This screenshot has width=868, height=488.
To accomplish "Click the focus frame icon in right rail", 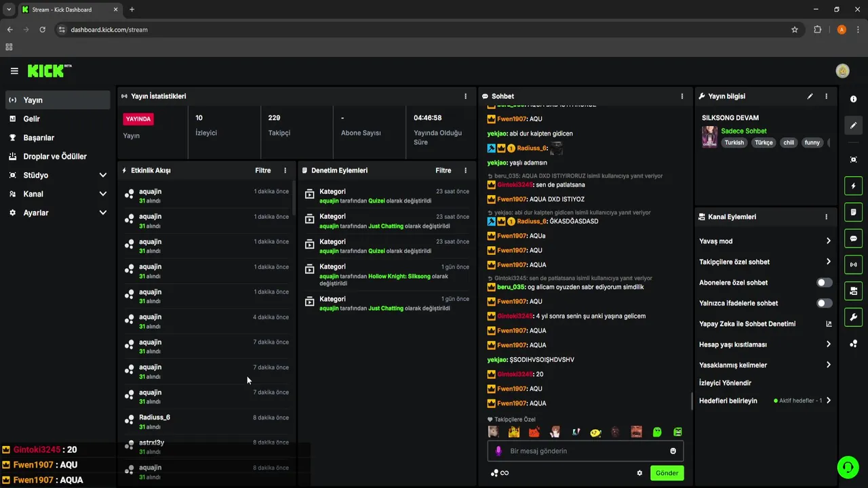I will [x=853, y=159].
